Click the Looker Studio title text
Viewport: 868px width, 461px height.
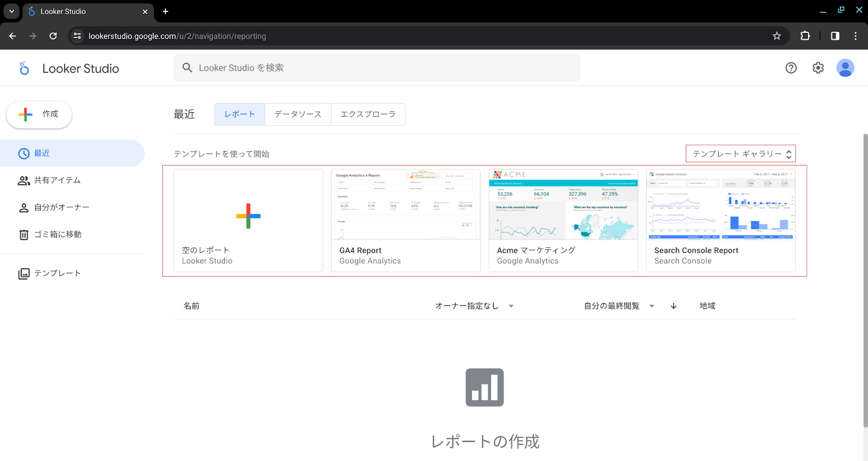coord(81,68)
